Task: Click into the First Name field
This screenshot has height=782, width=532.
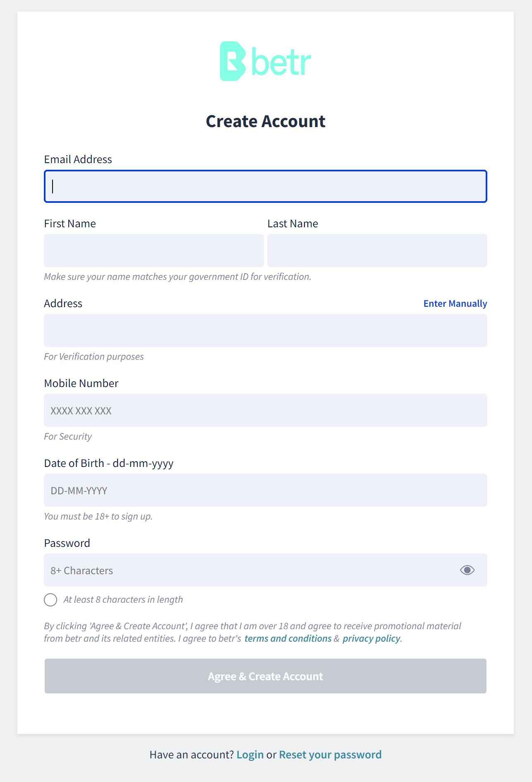Action: (154, 250)
